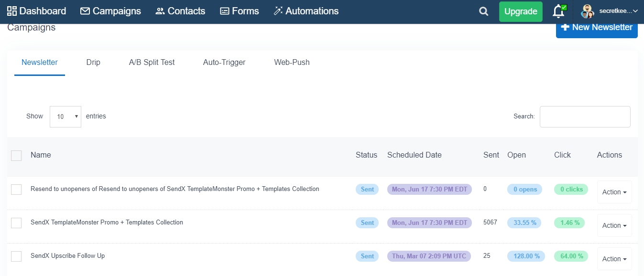Click the Forms icon in navbar
This screenshot has height=276, width=644.
(225, 11)
